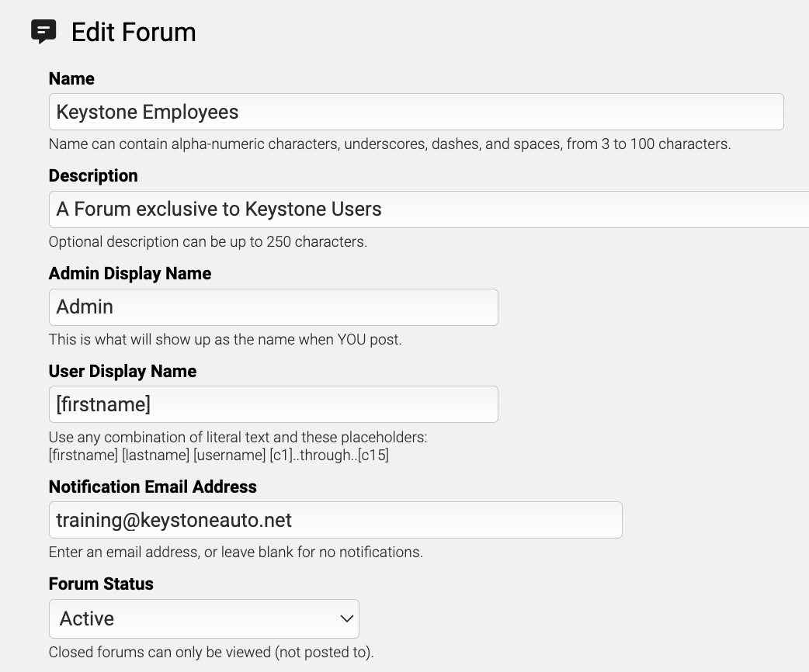Click hint 'Use any combination of literal text and these placeholders:'

tap(238, 438)
